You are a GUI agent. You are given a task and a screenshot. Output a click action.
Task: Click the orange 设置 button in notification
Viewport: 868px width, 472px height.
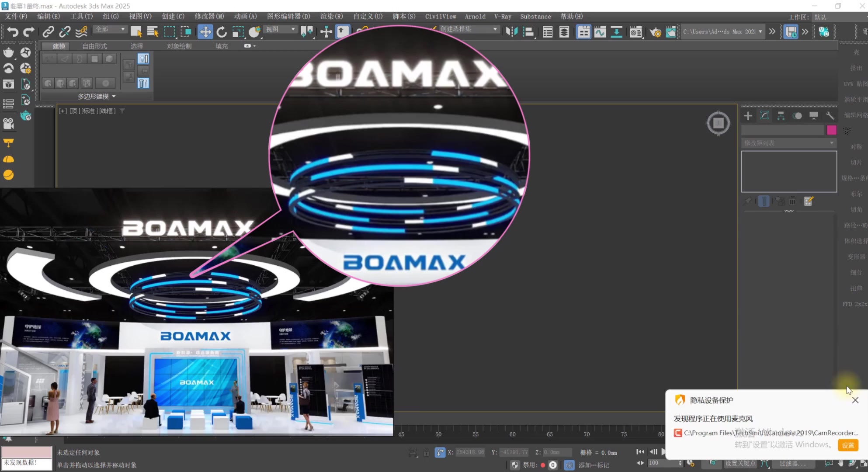(x=848, y=444)
